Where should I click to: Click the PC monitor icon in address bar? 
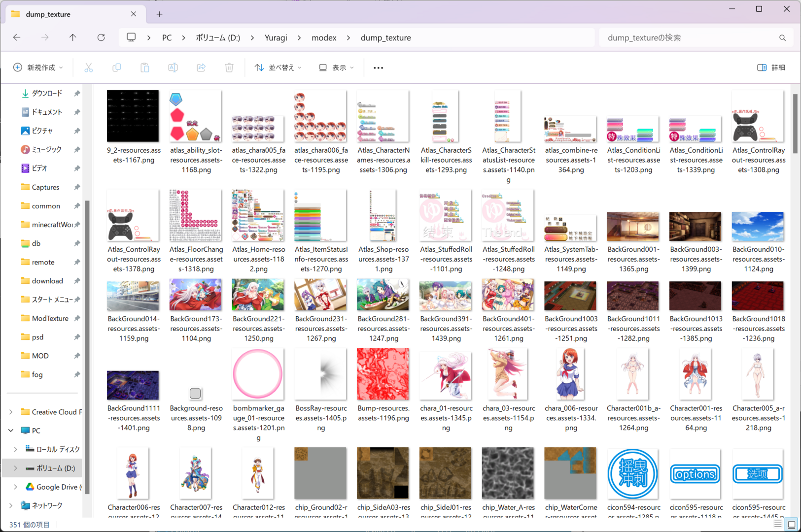tap(131, 37)
